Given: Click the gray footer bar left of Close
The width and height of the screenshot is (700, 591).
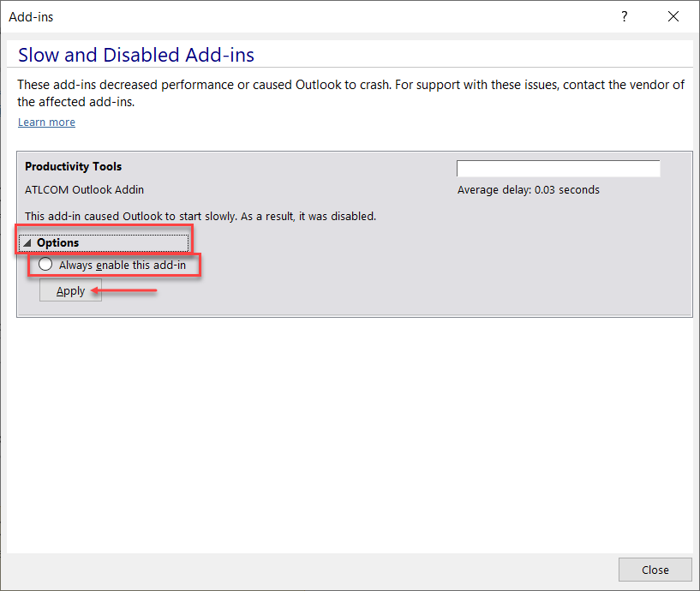Looking at the screenshot, I should 308,570.
